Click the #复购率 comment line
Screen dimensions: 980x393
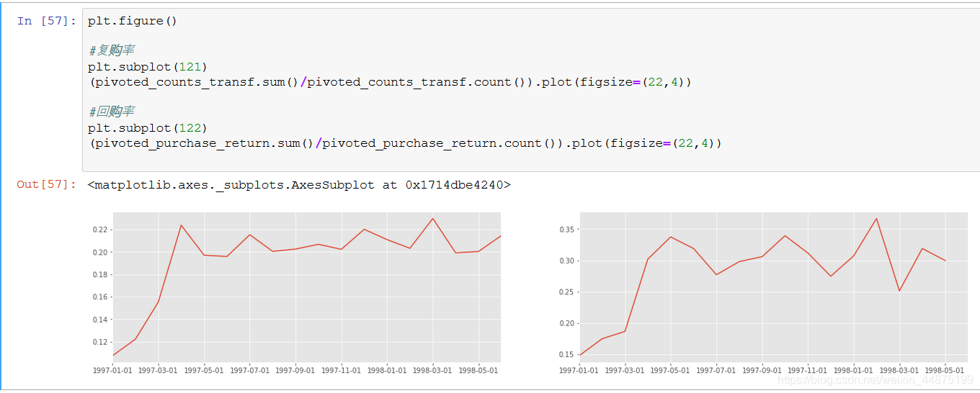tap(111, 50)
